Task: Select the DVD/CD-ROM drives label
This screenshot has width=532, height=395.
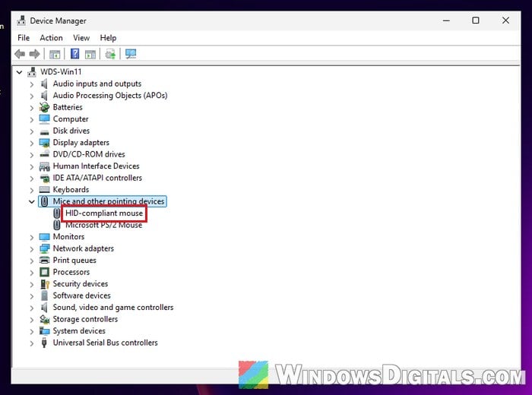Action: pyautogui.click(x=89, y=154)
